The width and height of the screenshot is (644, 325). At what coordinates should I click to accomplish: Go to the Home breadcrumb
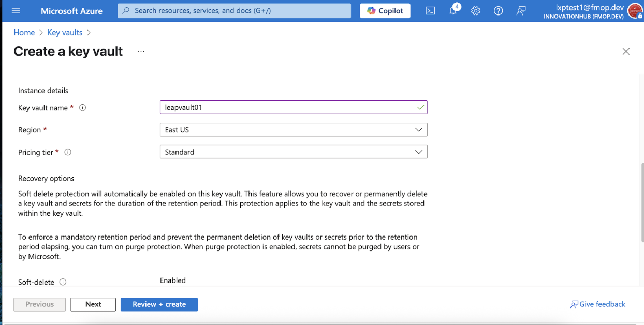click(x=24, y=32)
